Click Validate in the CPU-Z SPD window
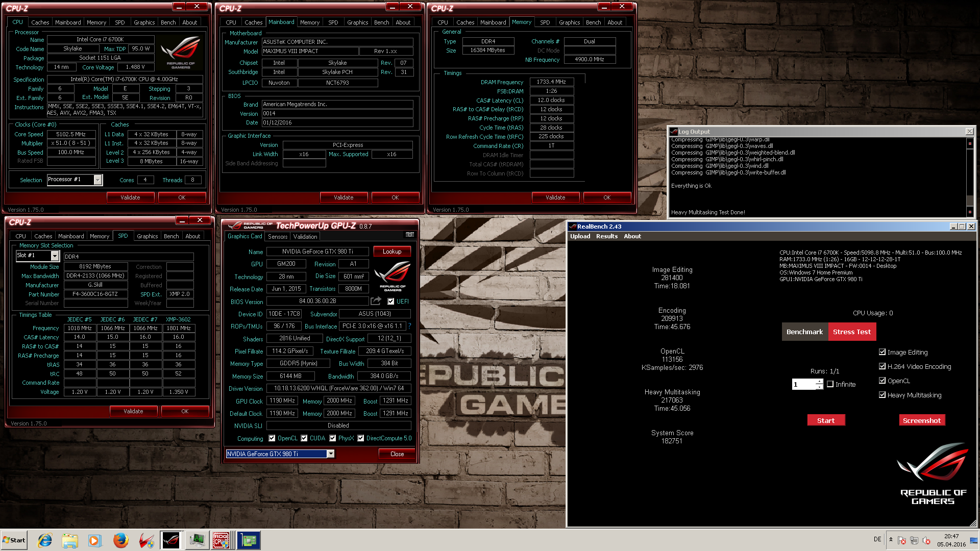This screenshot has height=551, width=980. coord(133,411)
